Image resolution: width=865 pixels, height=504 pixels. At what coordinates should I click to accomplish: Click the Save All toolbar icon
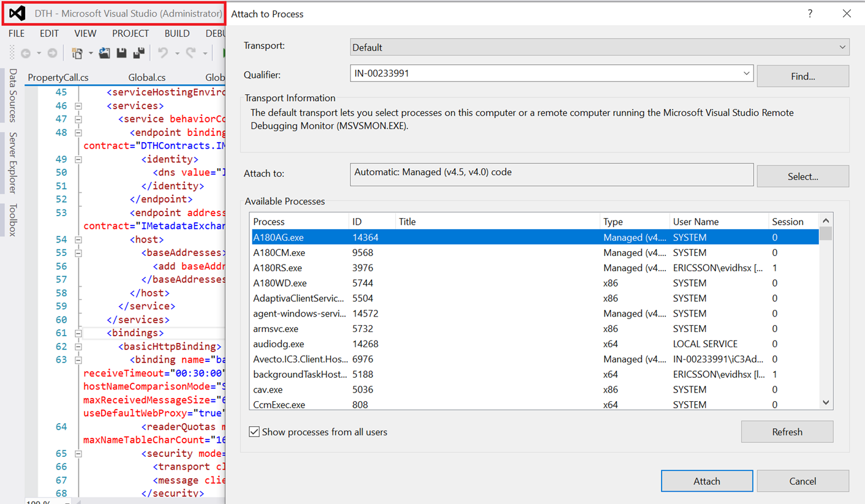pos(139,53)
